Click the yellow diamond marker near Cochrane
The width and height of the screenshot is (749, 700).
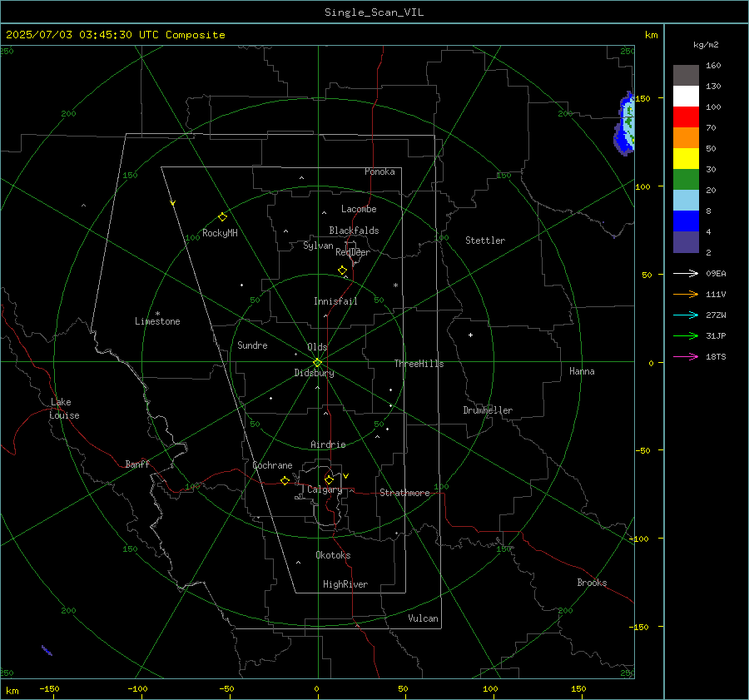click(285, 481)
